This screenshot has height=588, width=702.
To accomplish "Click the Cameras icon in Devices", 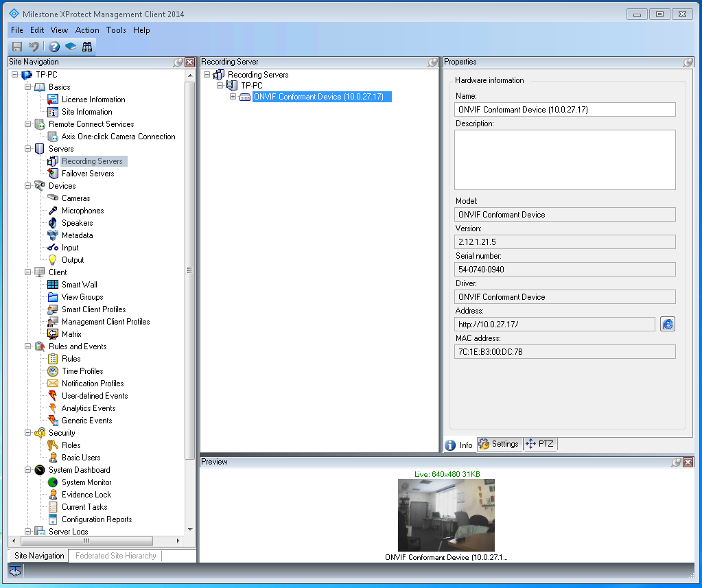I will point(53,198).
